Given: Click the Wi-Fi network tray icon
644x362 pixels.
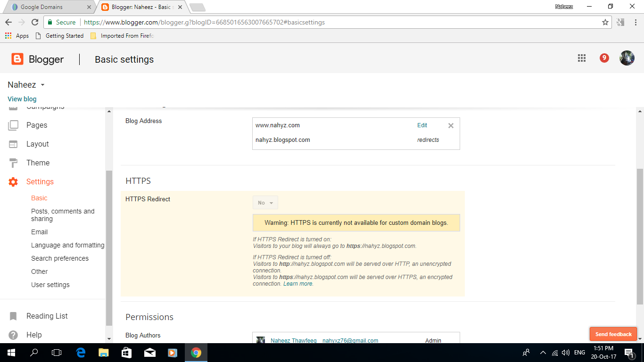Looking at the screenshot, I should [555, 353].
